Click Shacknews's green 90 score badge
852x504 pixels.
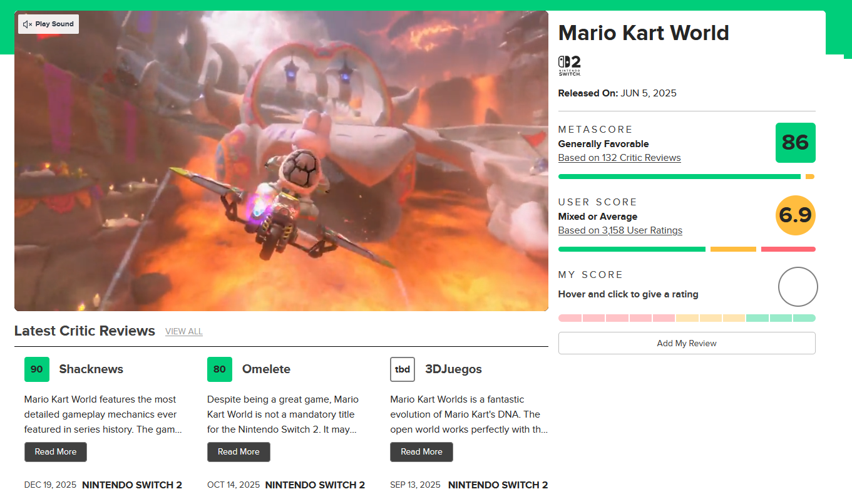pos(37,369)
